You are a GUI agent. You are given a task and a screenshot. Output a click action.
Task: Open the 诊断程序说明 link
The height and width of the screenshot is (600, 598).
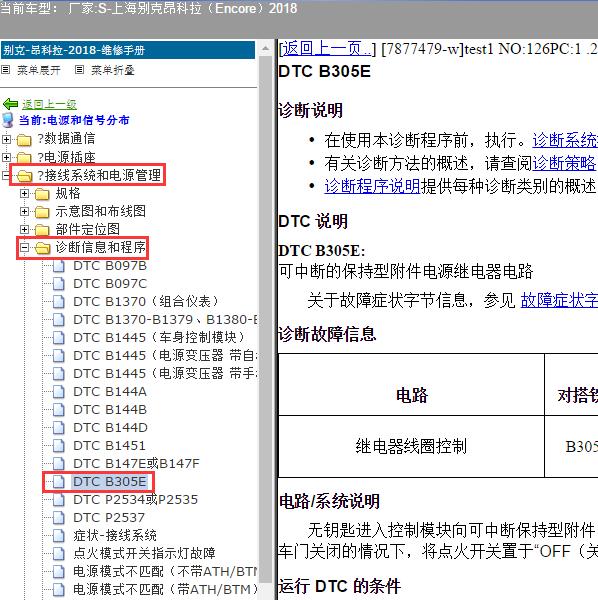[x=372, y=186]
